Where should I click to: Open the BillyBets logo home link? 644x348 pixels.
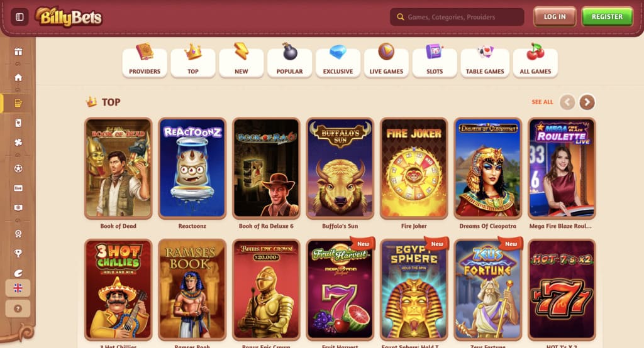[69, 17]
